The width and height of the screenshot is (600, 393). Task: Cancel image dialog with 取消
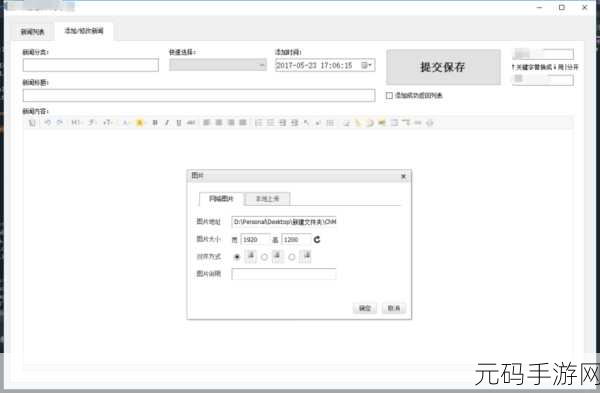[x=394, y=308]
